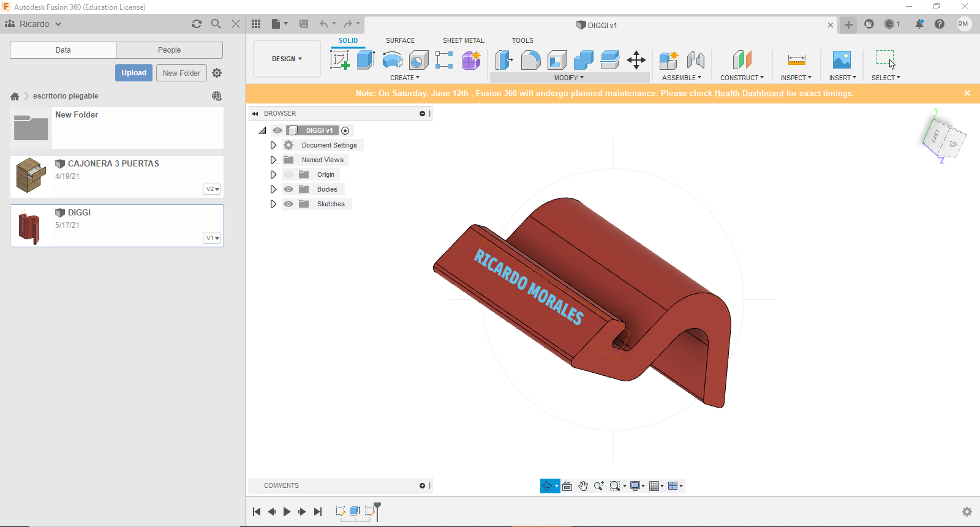This screenshot has height=527, width=980.
Task: Select the Insert Image tool
Action: pos(842,60)
